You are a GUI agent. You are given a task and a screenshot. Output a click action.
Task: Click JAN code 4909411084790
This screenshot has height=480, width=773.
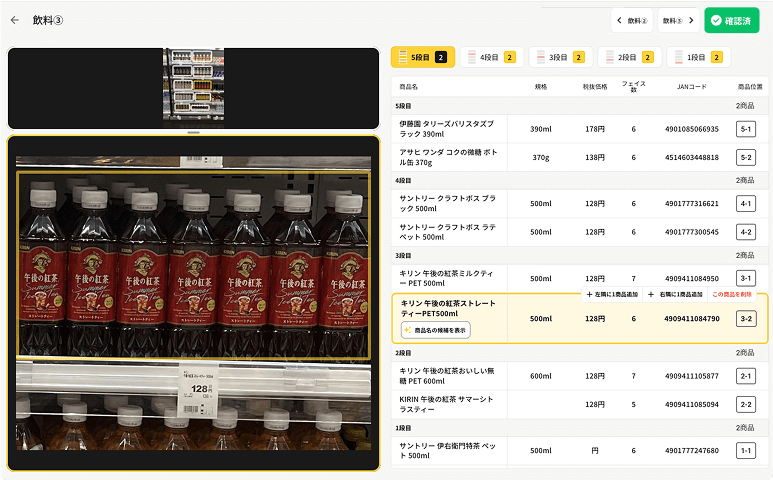[692, 319]
